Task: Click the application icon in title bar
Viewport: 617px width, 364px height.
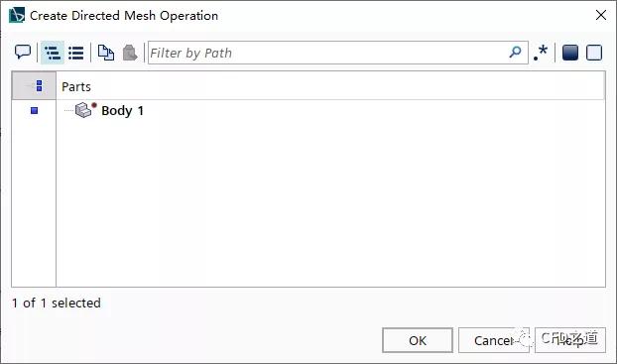Action: pyautogui.click(x=17, y=15)
